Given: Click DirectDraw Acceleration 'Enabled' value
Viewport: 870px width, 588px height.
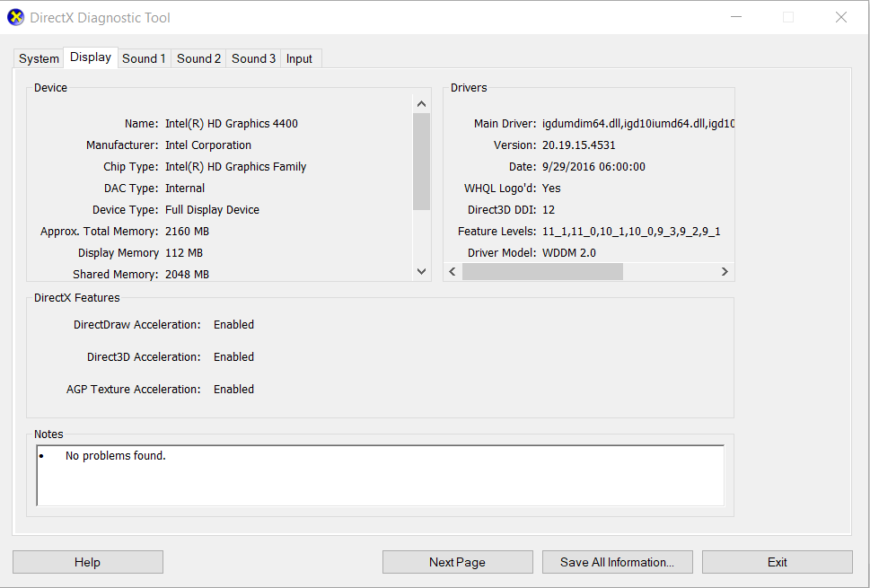Looking at the screenshot, I should click(x=233, y=324).
